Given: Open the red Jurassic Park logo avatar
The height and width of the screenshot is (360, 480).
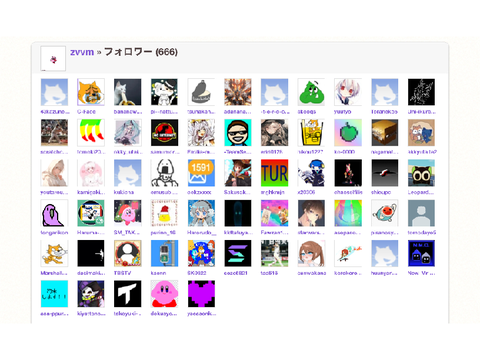Looking at the screenshot, I should 164,133.
